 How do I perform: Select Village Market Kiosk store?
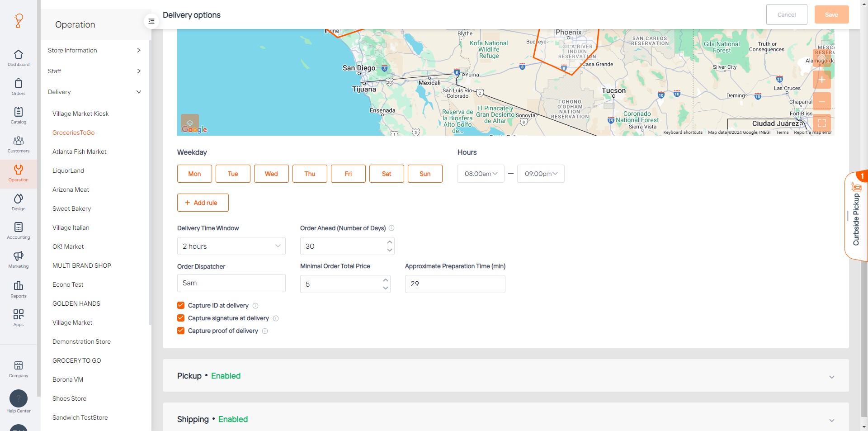(x=80, y=114)
